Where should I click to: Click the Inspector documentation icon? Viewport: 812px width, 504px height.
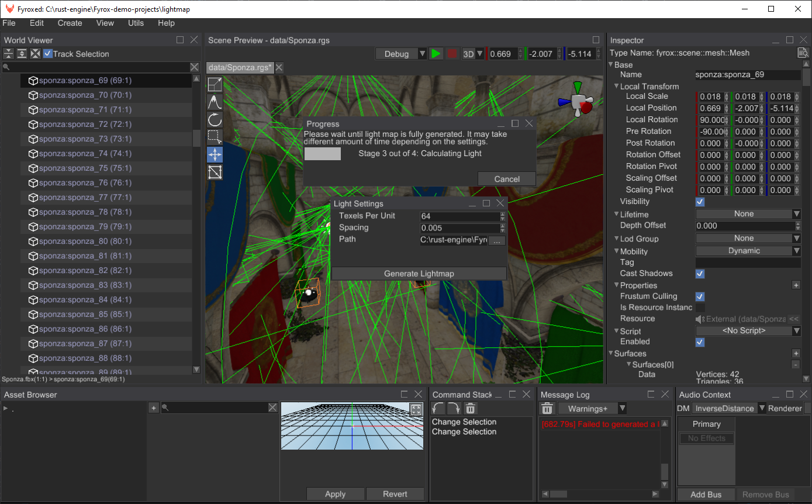803,53
